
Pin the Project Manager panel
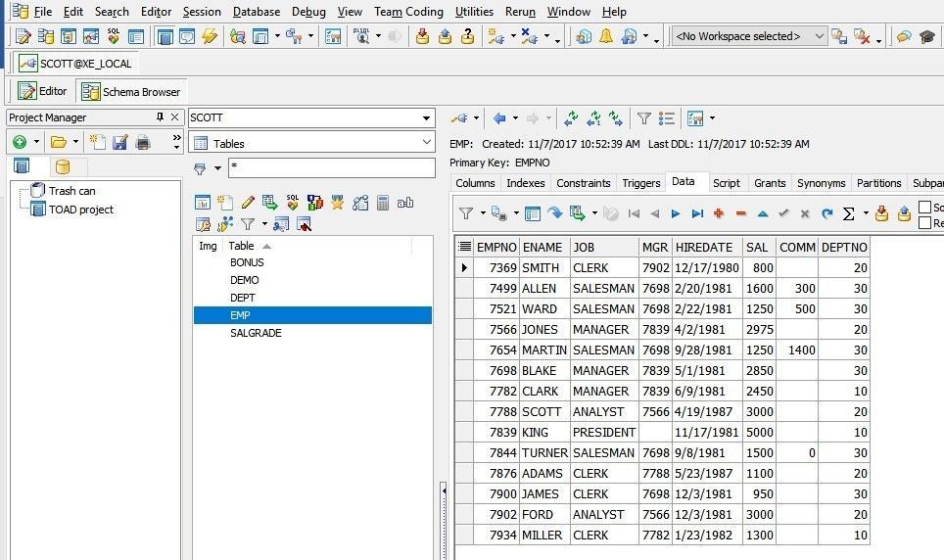coord(160,117)
